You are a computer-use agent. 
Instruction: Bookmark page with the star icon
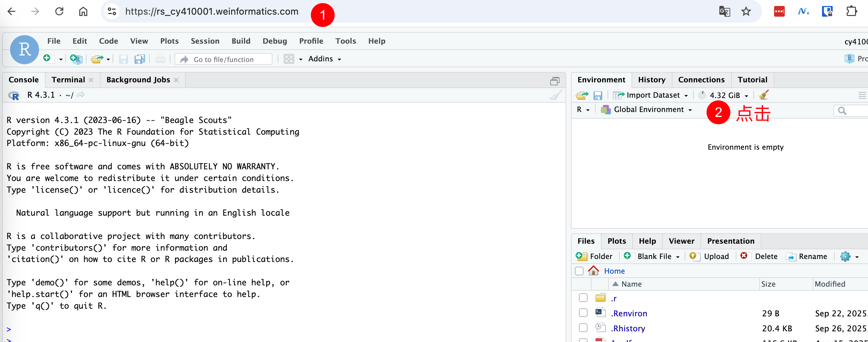click(746, 11)
